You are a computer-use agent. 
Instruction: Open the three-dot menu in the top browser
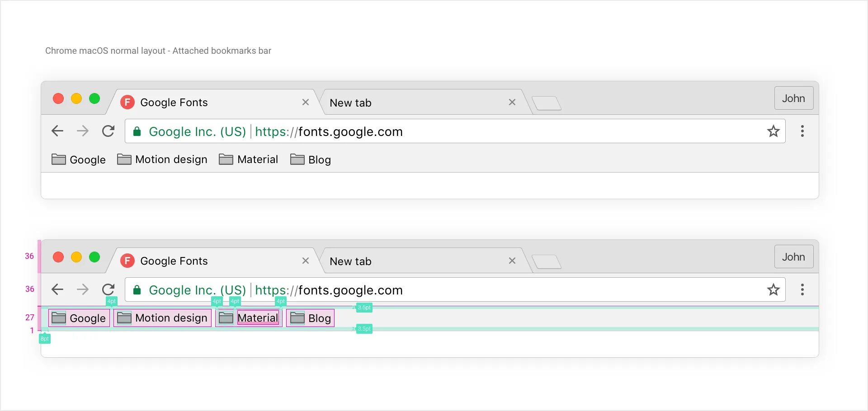point(802,131)
